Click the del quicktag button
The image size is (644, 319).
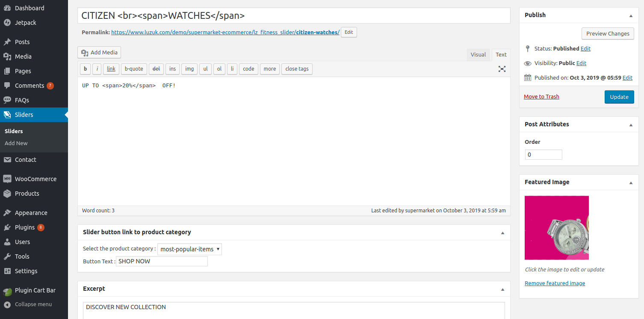[156, 69]
